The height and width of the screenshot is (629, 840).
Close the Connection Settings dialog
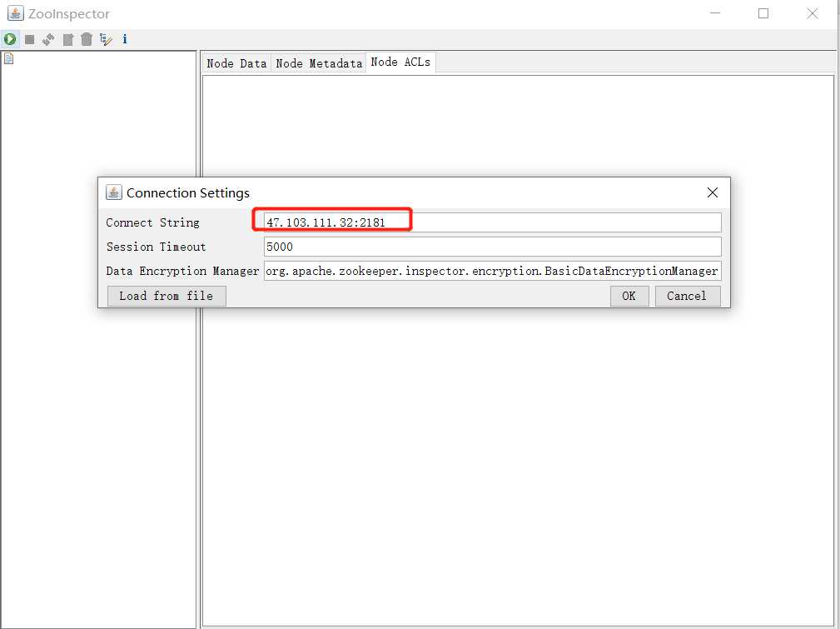tap(712, 192)
